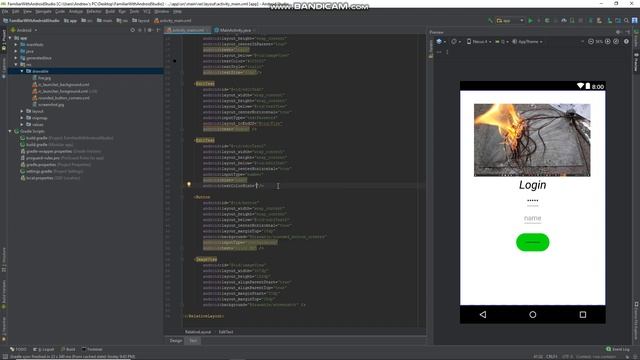Hide the Preview panel
Screen dimensions: 640x360
point(628,32)
